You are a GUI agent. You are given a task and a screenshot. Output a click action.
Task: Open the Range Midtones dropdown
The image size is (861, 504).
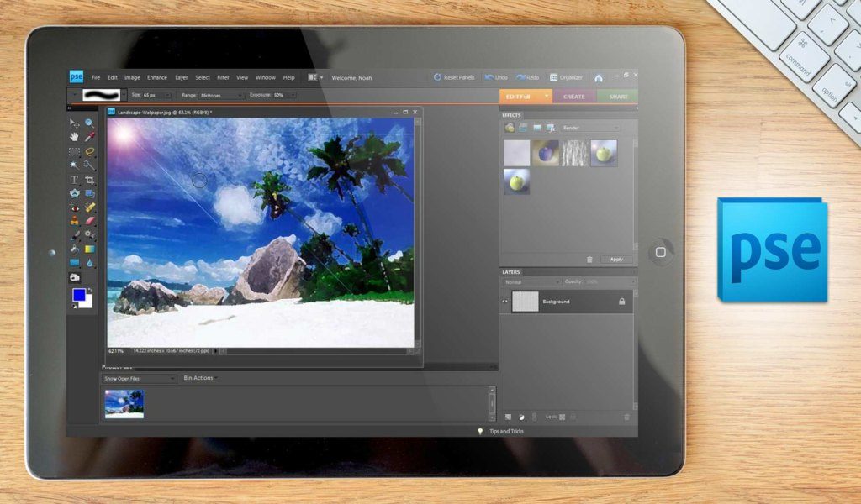click(221, 96)
